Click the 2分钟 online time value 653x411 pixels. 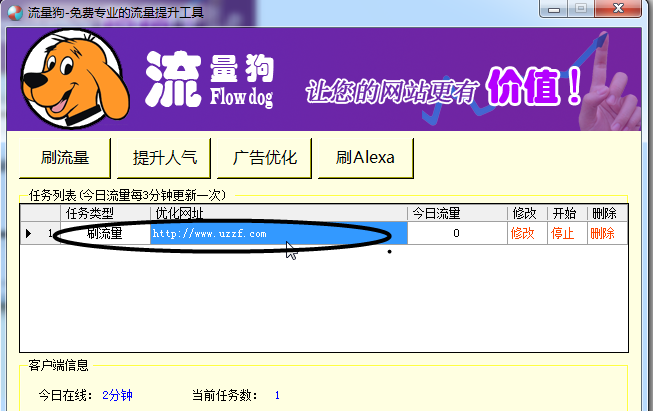click(x=117, y=395)
